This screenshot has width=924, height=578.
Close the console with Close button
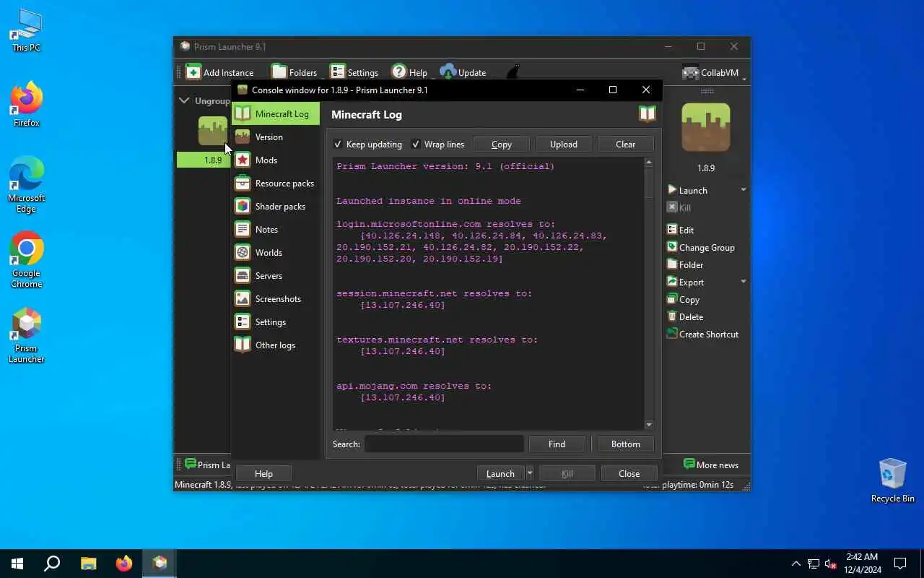click(x=629, y=473)
